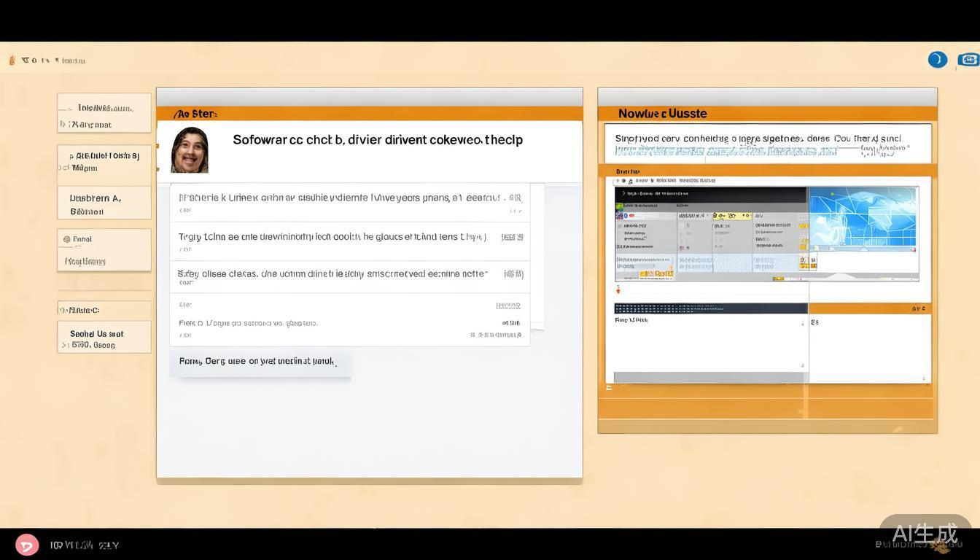Open the first message row starting 'Bfßtherie'

coord(350,202)
